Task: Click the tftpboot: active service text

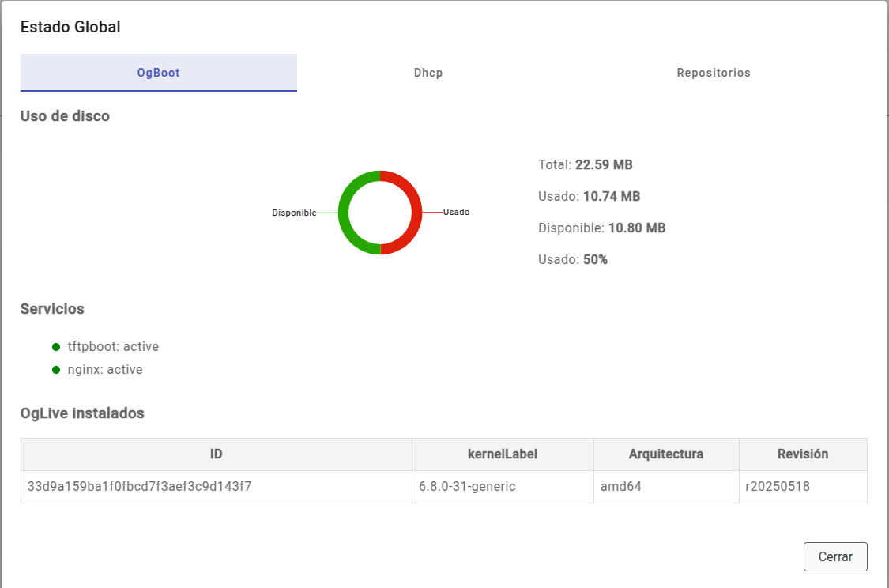Action: [x=113, y=347]
